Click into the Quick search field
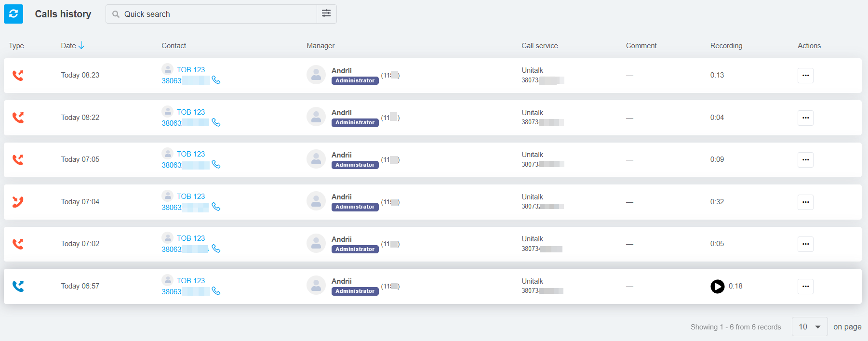 coord(217,14)
